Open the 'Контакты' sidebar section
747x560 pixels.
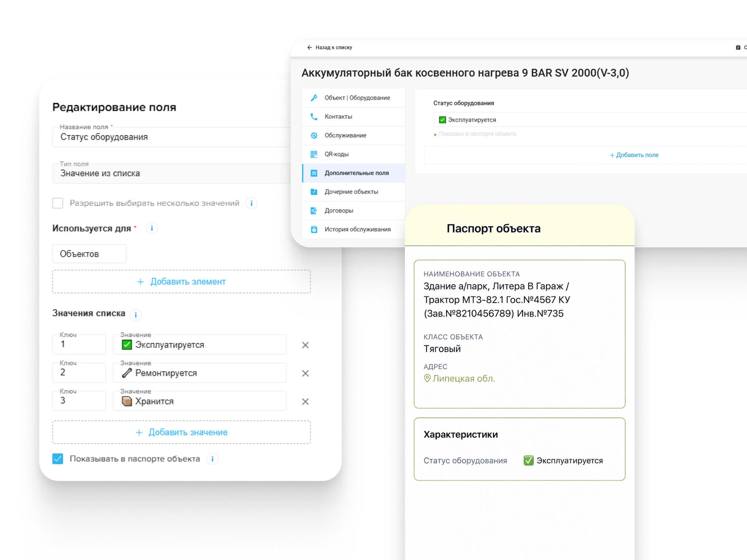point(354,116)
